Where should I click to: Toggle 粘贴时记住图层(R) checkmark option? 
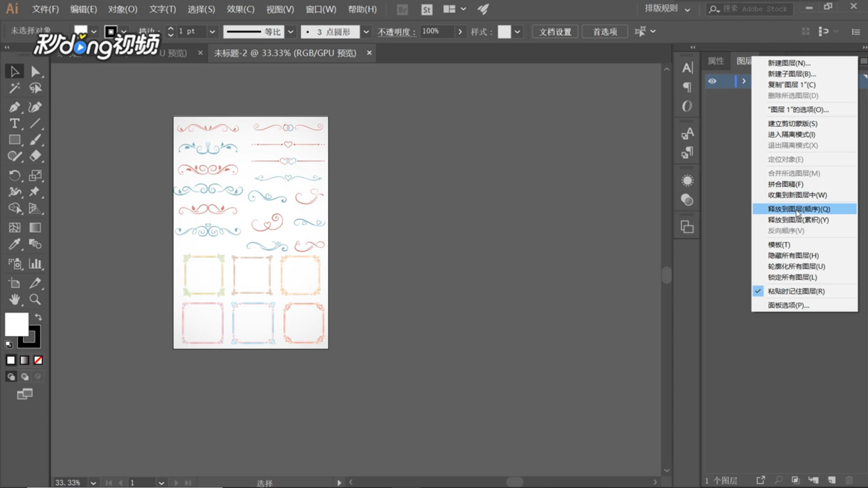[796, 291]
